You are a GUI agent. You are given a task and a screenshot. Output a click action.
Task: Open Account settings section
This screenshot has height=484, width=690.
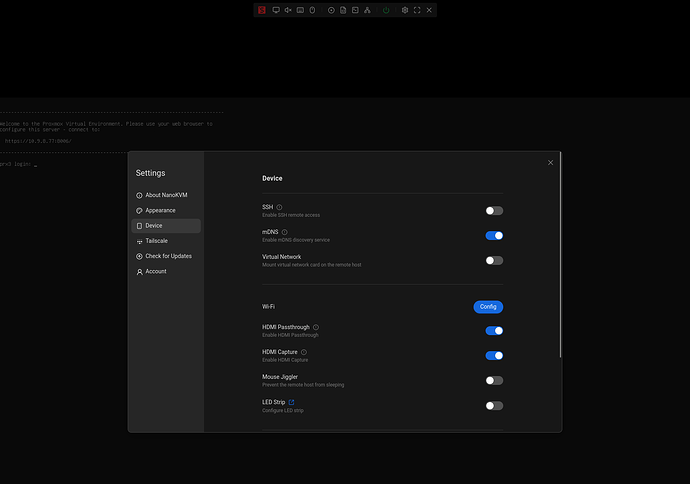(x=166, y=271)
